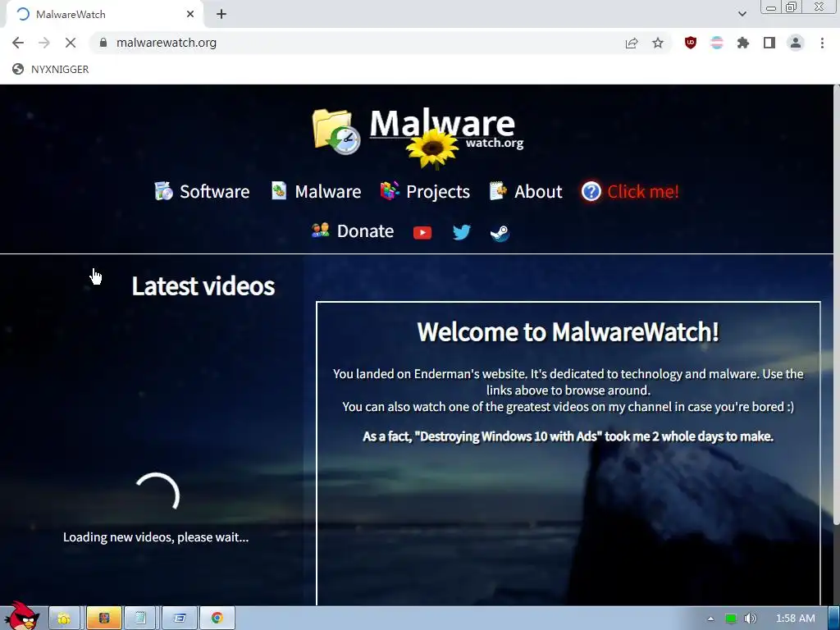Expand the tab search chevron

coord(742,14)
